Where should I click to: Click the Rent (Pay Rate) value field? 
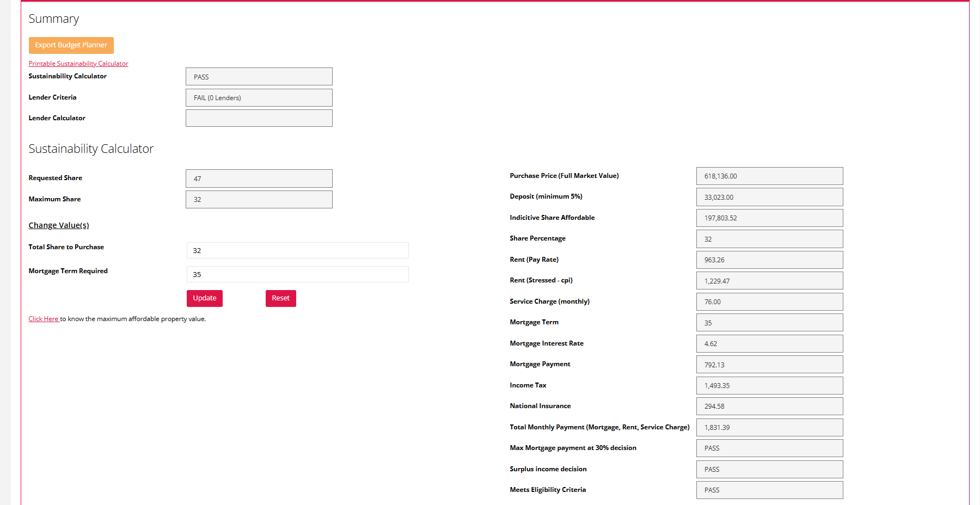pos(769,260)
